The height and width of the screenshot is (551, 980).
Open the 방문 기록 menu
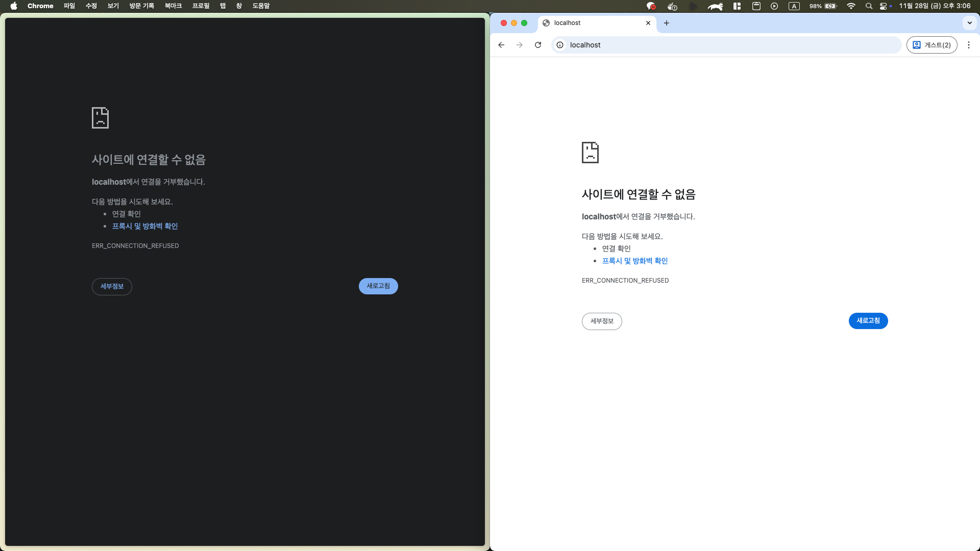(x=141, y=6)
